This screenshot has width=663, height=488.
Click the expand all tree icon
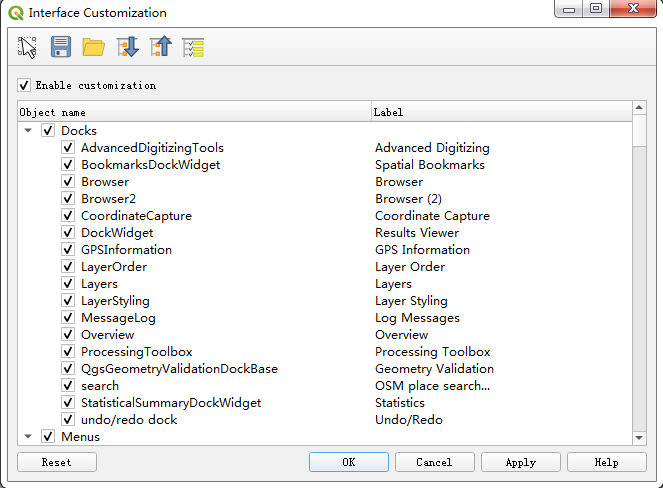point(127,47)
